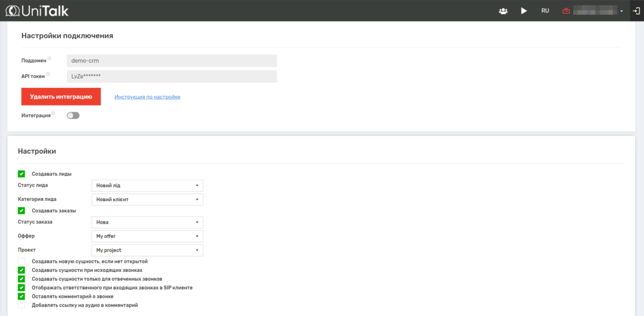The image size is (644, 316).
Task: Click the play icon in header
Action: point(523,11)
